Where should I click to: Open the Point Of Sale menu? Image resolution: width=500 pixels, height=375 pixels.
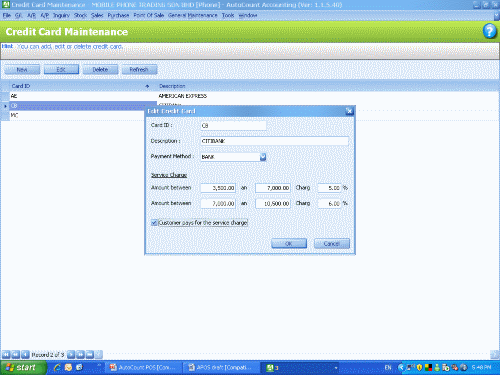tap(148, 15)
